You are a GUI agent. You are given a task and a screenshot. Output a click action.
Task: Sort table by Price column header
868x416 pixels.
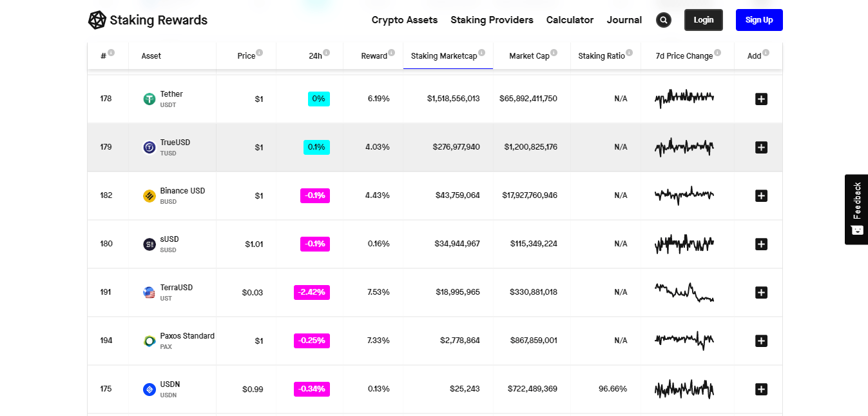[x=246, y=56]
